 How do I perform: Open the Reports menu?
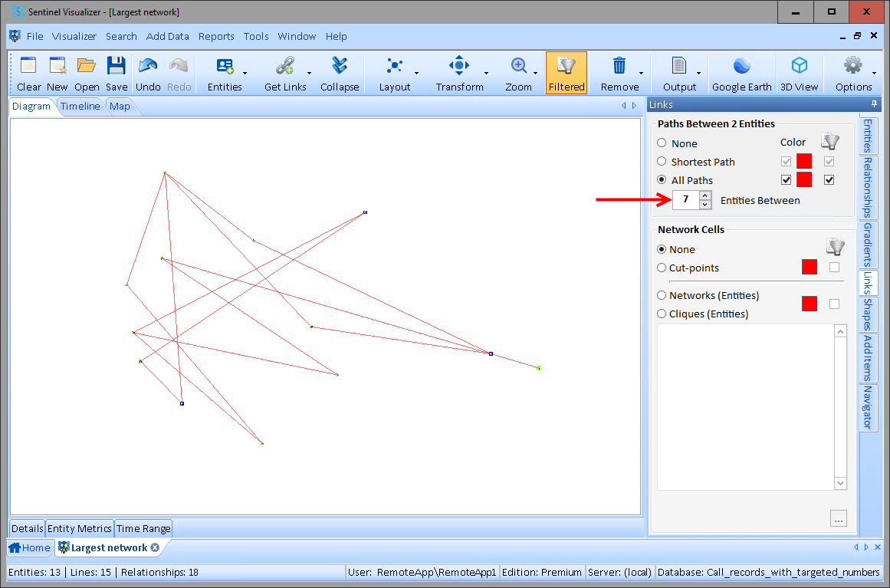pos(216,36)
